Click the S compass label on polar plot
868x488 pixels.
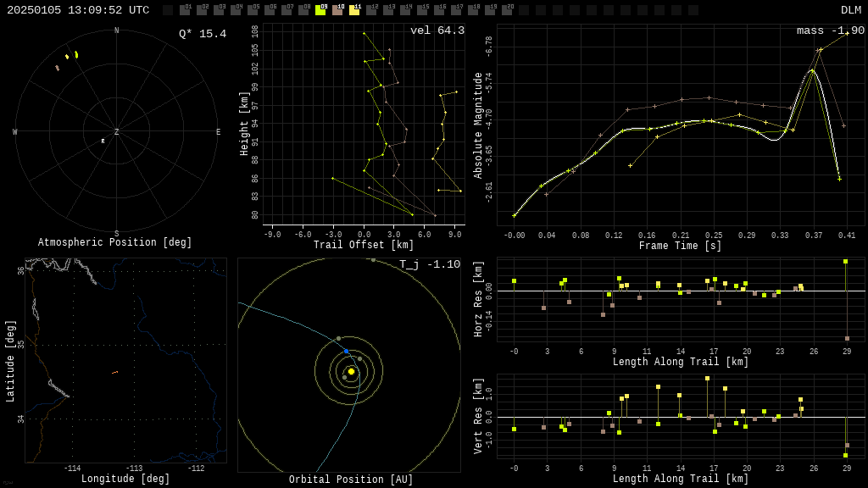[116, 234]
